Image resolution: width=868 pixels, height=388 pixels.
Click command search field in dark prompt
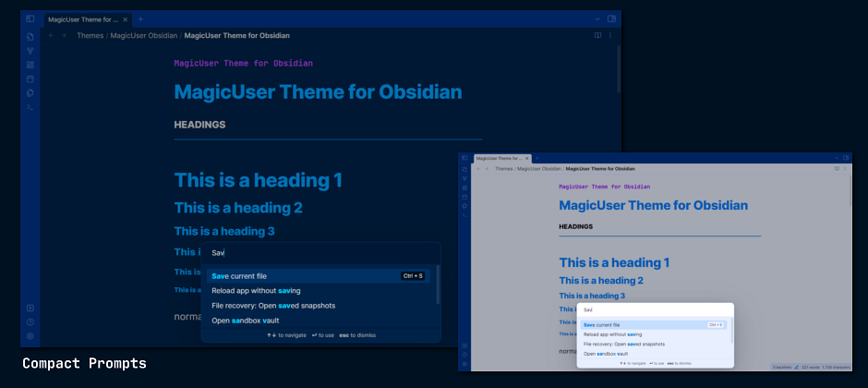click(x=321, y=253)
